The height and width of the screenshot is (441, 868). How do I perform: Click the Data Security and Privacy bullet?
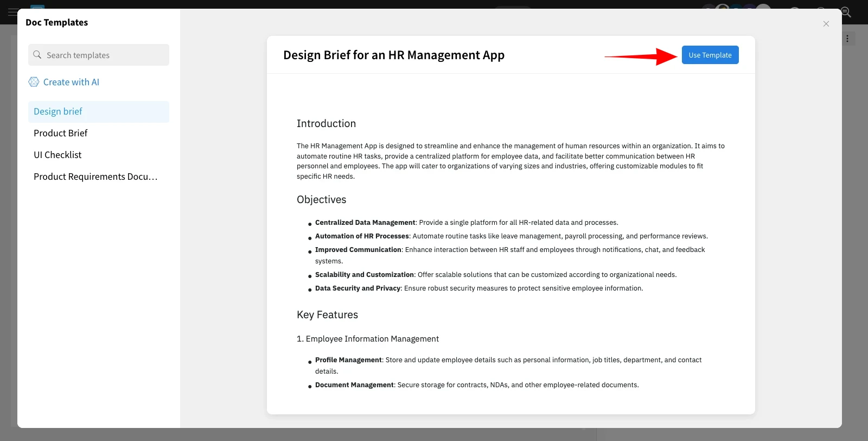(x=358, y=288)
